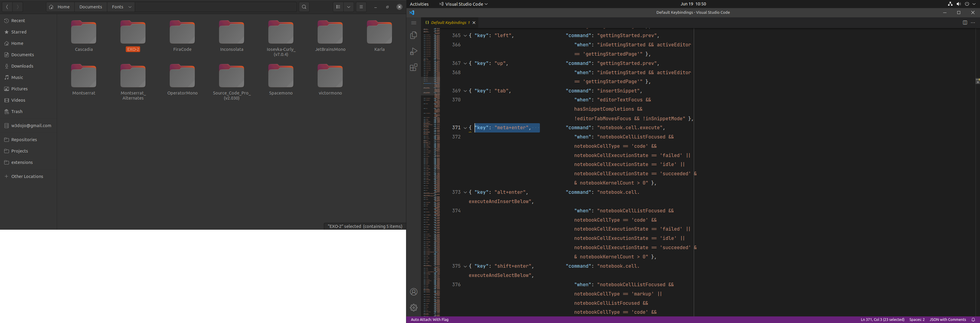Open the view options dropdown beside the list icon

click(348, 7)
